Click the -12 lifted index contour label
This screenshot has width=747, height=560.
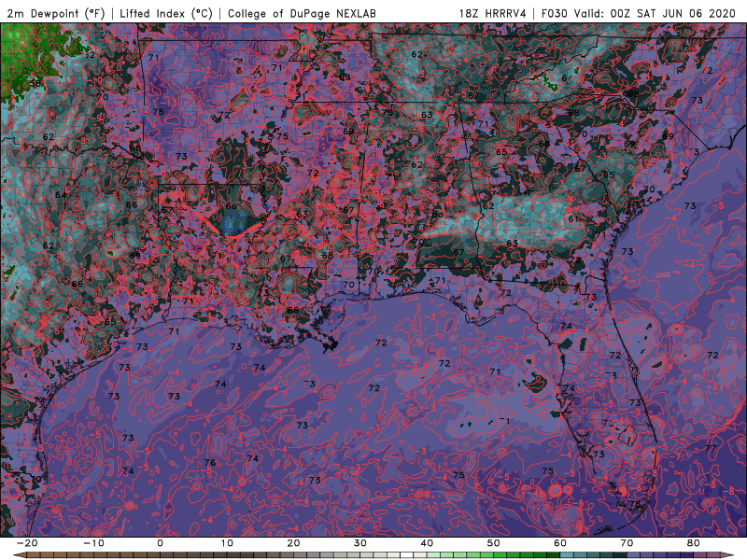pos(204,70)
